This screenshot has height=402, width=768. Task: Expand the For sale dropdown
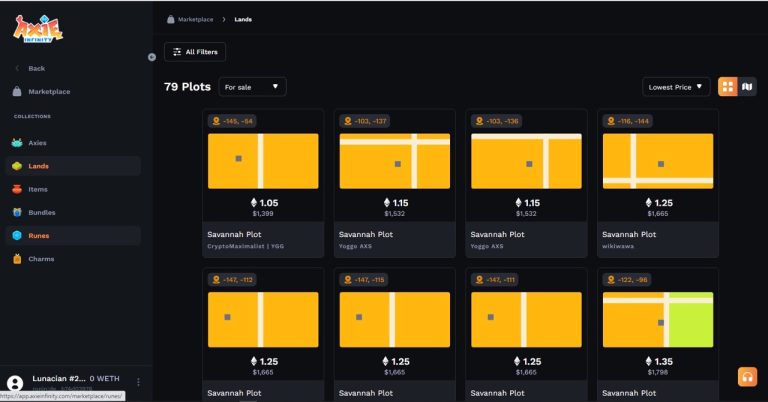point(252,87)
